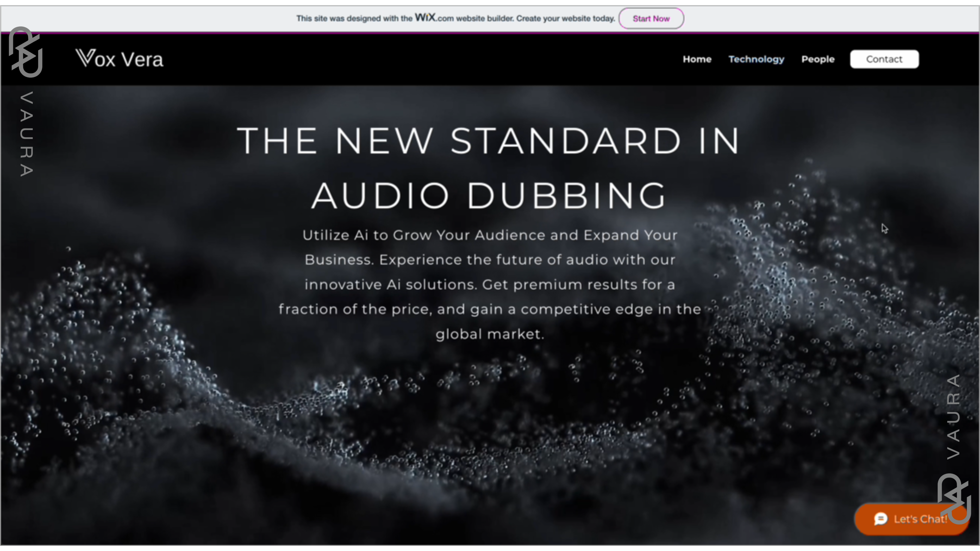Screen dimensions: 980x551
Task: Click the "AUDIO DUBBING" headline text
Action: click(489, 195)
